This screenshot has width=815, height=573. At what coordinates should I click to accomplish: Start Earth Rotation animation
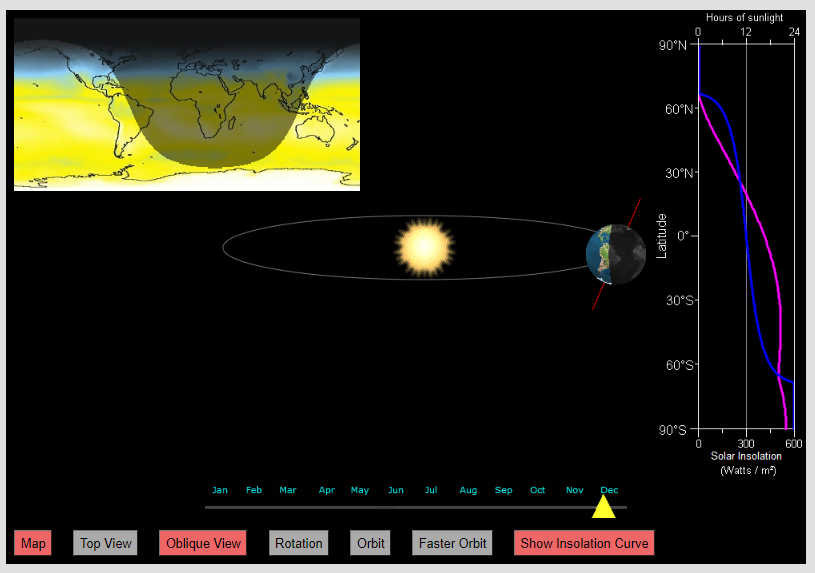299,543
